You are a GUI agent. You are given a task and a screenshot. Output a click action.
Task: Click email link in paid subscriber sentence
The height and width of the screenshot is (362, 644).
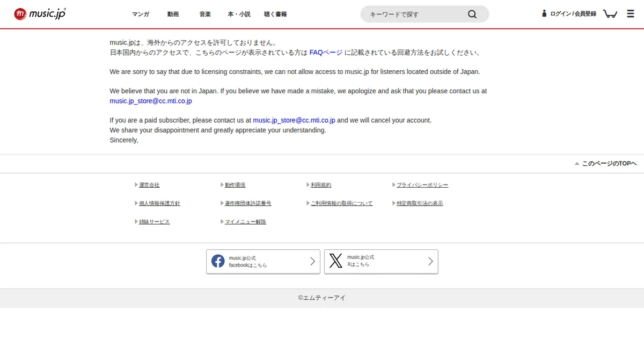[294, 120]
